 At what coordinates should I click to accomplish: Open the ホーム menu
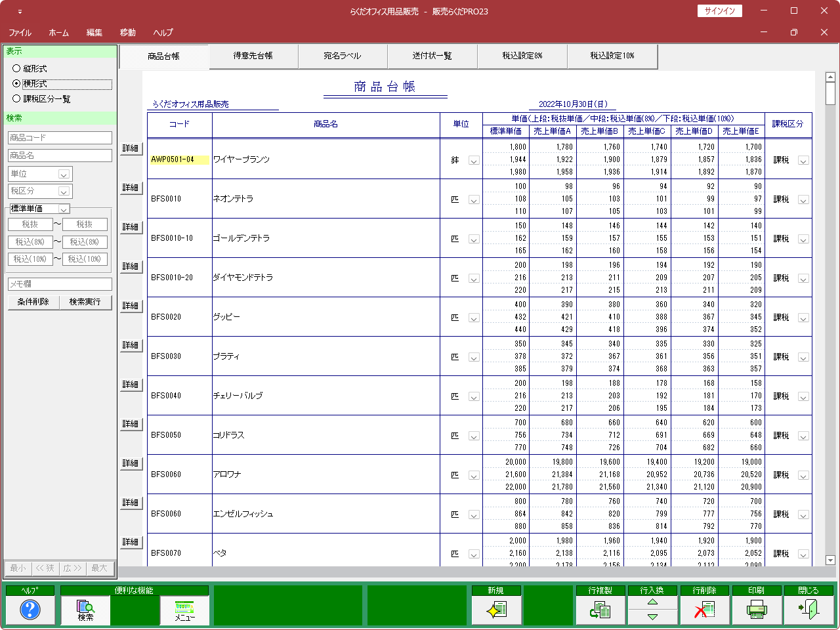coord(58,32)
